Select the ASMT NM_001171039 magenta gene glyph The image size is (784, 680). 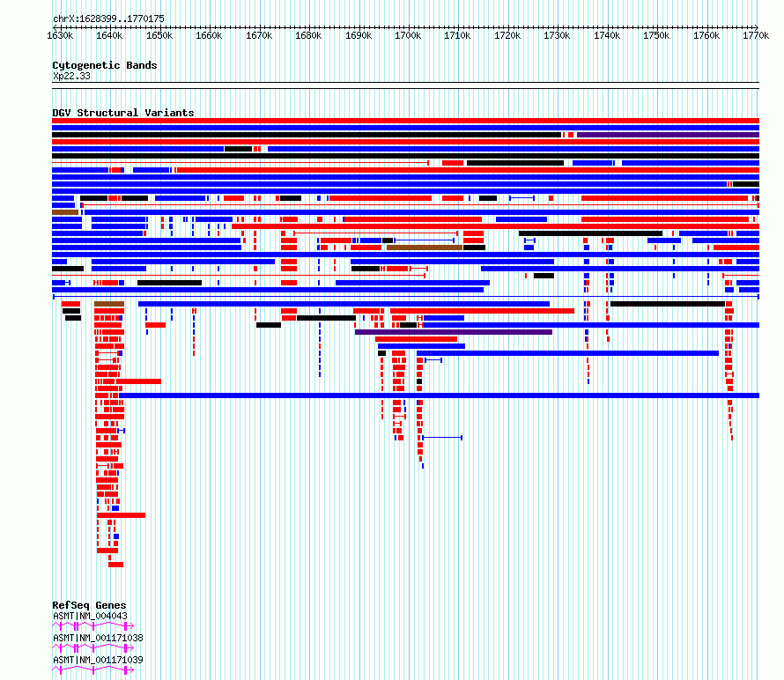(93, 669)
